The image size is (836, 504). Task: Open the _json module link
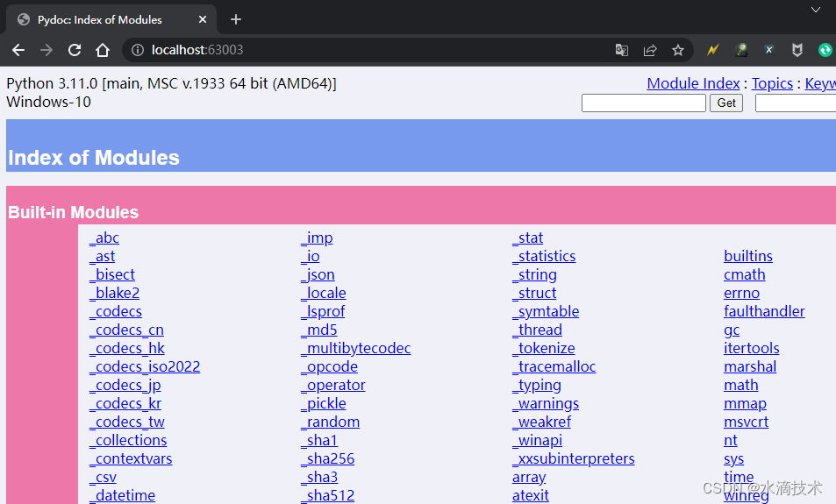(318, 274)
